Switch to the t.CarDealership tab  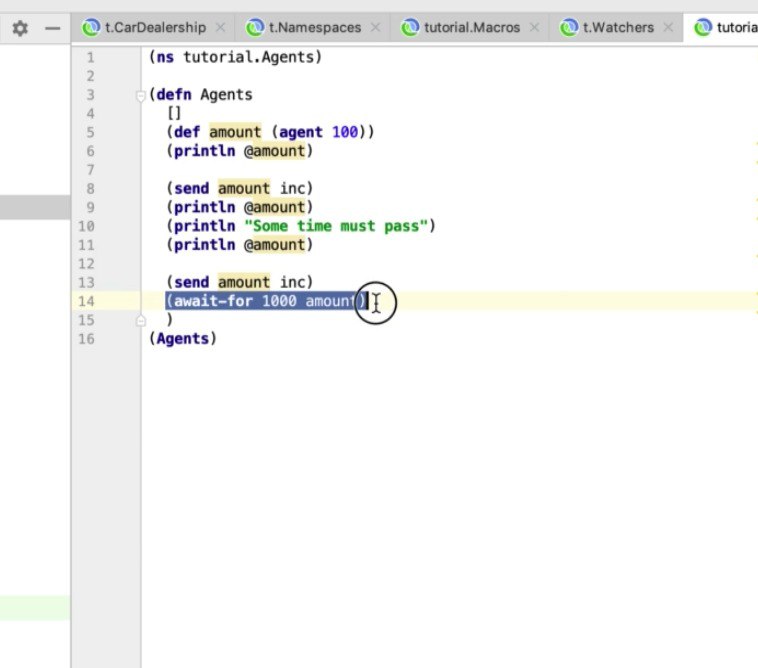[155, 28]
